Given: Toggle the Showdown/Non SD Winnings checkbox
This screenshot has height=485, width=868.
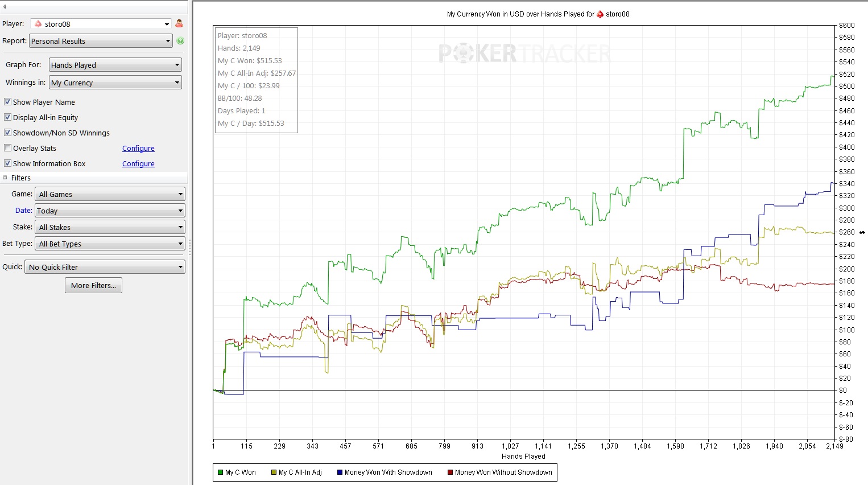Looking at the screenshot, I should click(8, 133).
